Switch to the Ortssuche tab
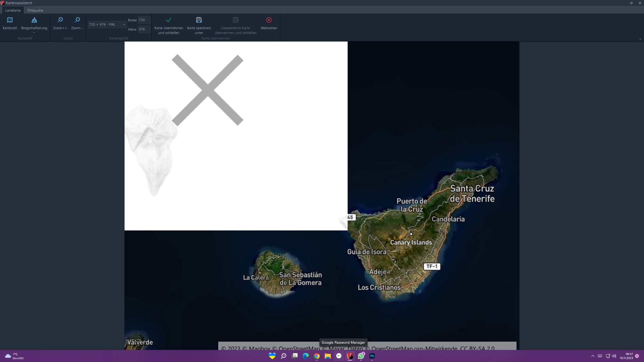 pos(35,10)
